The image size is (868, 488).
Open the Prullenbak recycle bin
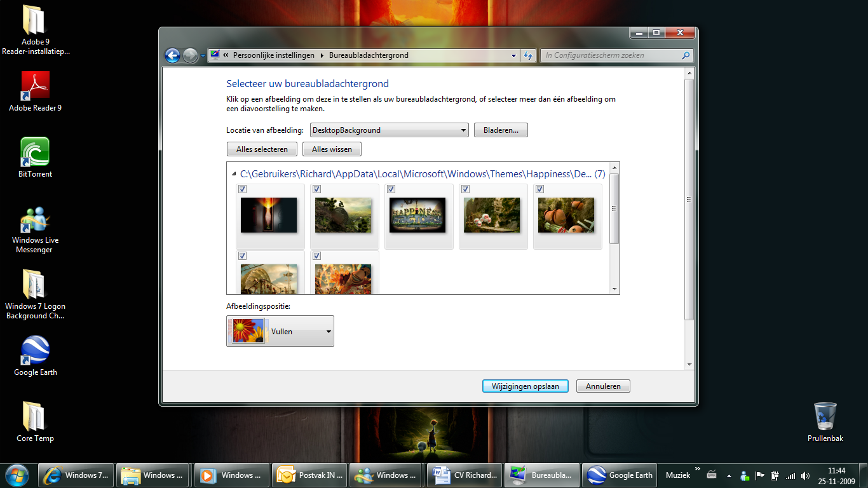825,422
